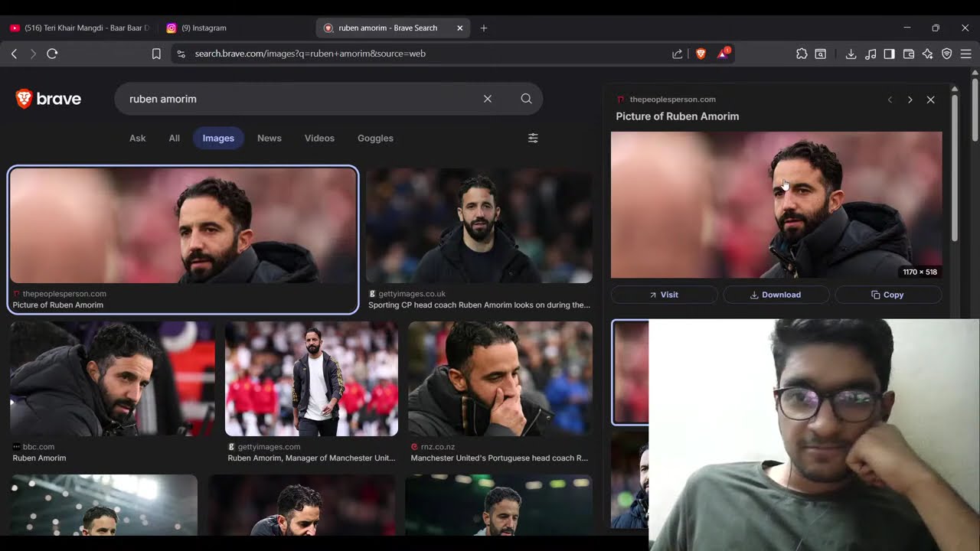Screen dimensions: 980x551
Task: Open Brave Shields lion icon
Action: 701,54
